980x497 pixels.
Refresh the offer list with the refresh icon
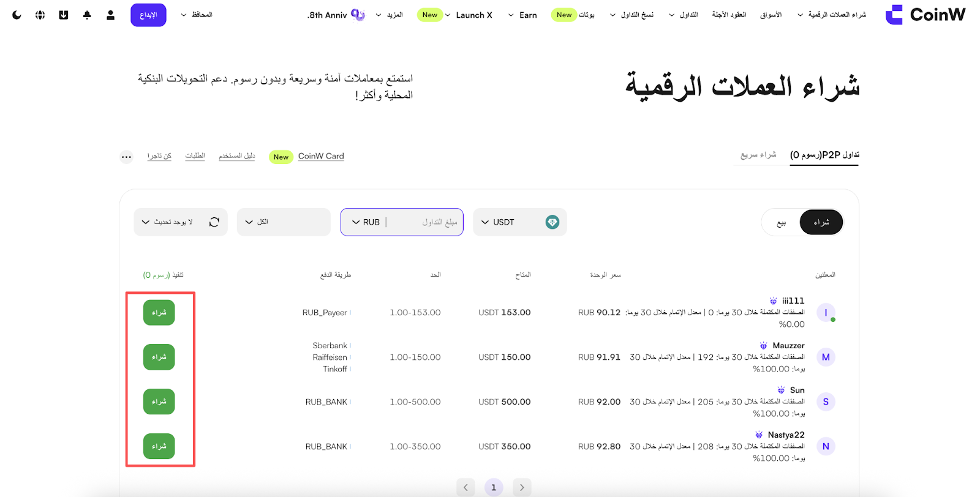(214, 222)
